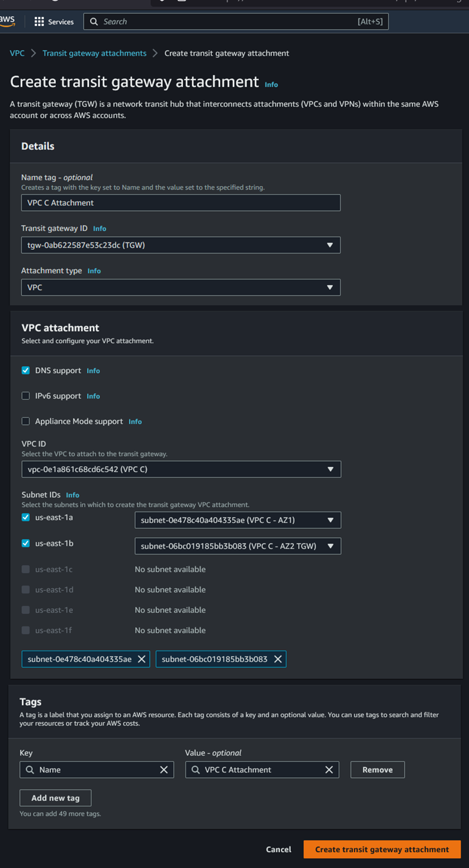
Task: Uncheck the us-east-1b subnet checkbox
Action: 26,543
